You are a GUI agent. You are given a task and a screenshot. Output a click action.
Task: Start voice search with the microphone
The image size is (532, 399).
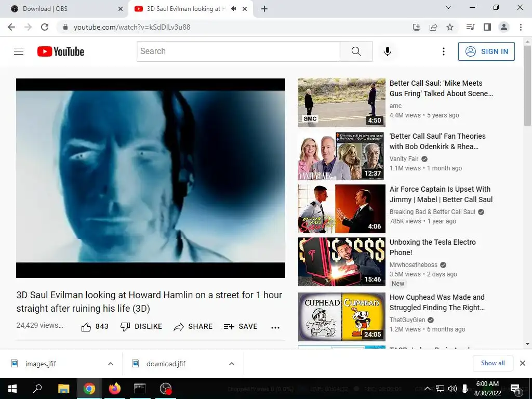coord(388,51)
